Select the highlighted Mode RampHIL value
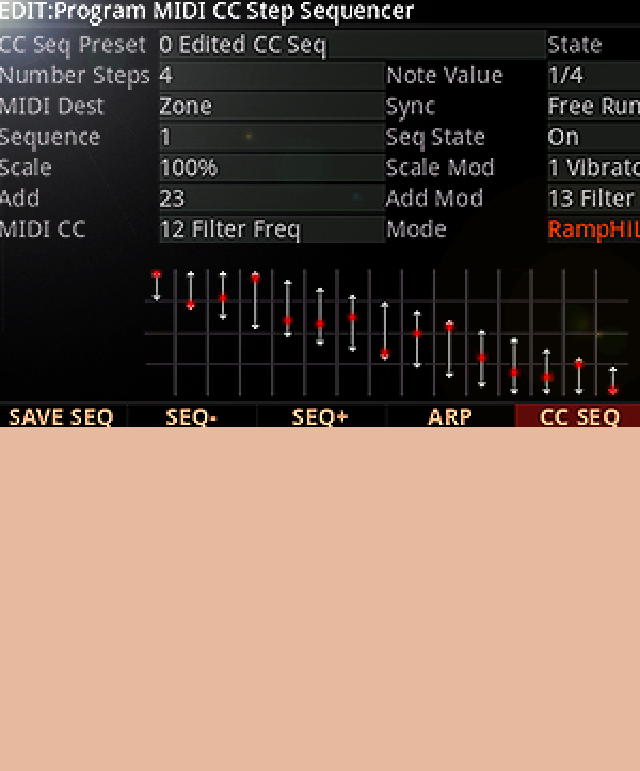Viewport: 640px width, 771px height. tap(592, 230)
